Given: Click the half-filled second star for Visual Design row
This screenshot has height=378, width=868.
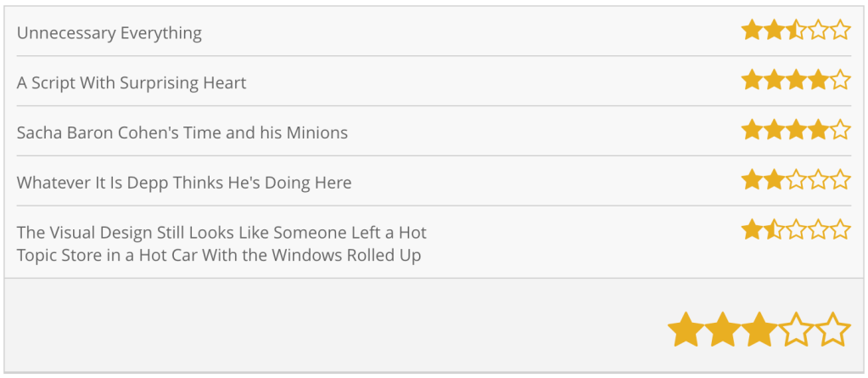Looking at the screenshot, I should pyautogui.click(x=774, y=230).
